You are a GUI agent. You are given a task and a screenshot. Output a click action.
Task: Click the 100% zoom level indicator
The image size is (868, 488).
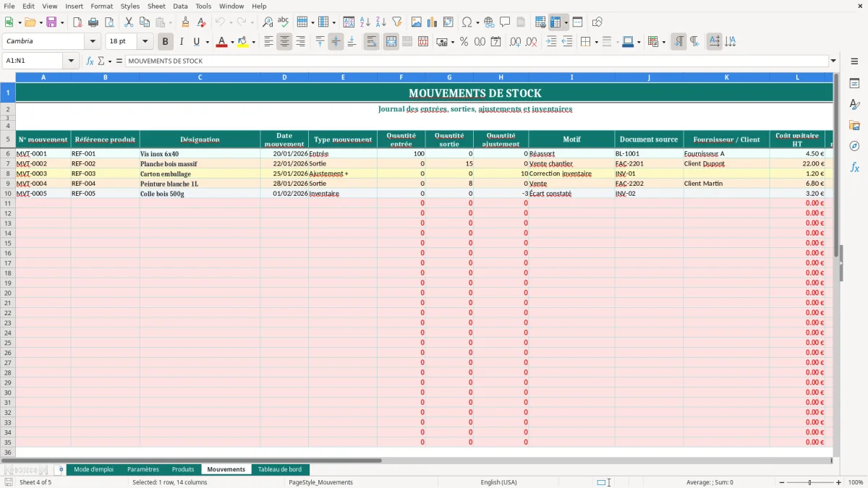pyautogui.click(x=856, y=482)
